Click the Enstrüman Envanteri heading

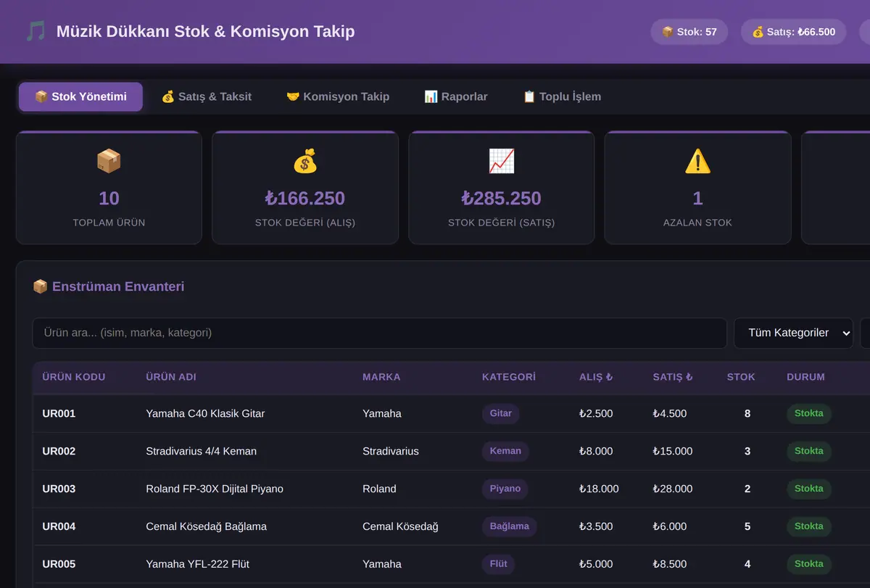[109, 286]
